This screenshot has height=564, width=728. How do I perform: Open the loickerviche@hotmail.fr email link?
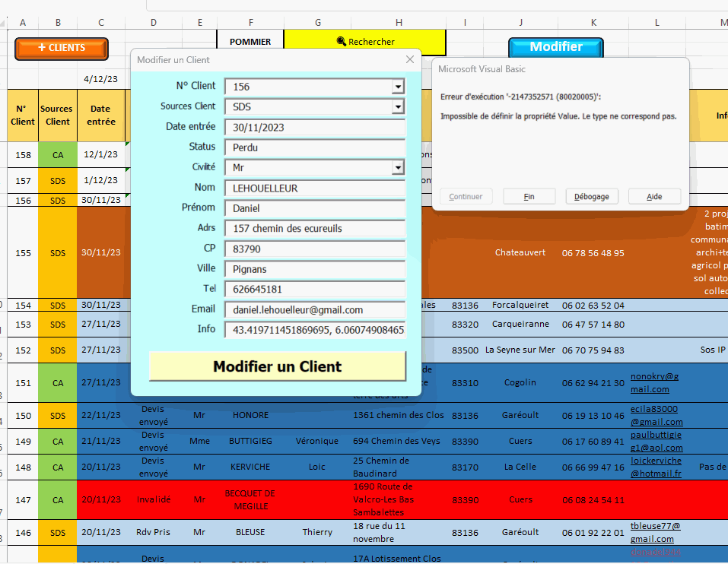pos(656,467)
